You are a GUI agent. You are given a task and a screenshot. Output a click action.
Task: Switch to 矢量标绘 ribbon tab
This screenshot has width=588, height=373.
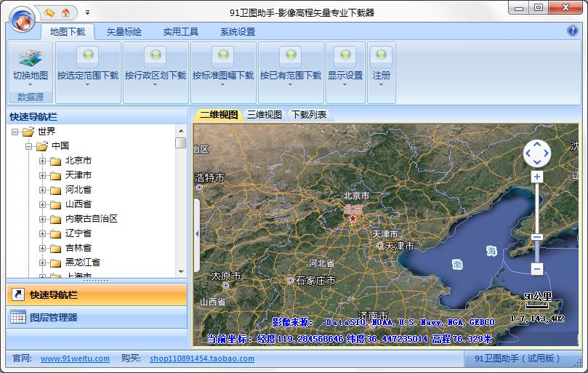coord(124,32)
